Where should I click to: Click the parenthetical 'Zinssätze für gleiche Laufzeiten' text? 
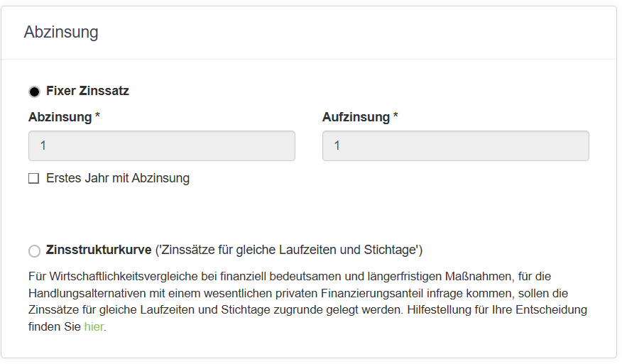[289, 250]
